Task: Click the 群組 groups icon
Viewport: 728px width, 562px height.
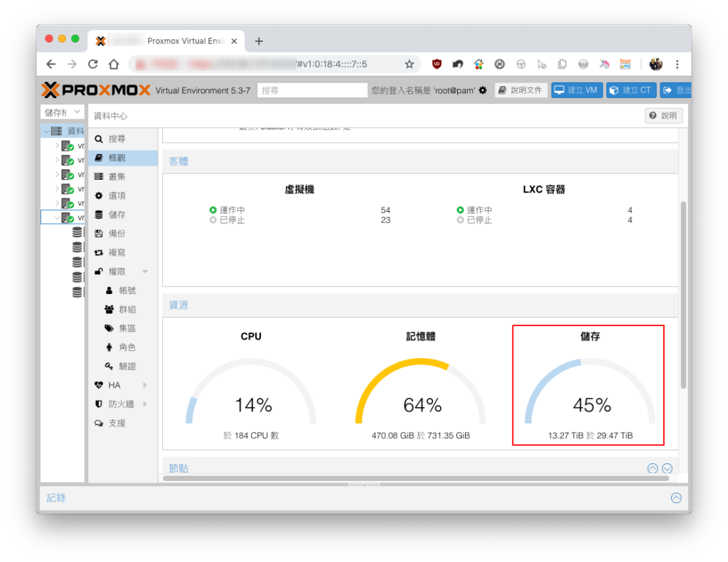Action: point(109,310)
